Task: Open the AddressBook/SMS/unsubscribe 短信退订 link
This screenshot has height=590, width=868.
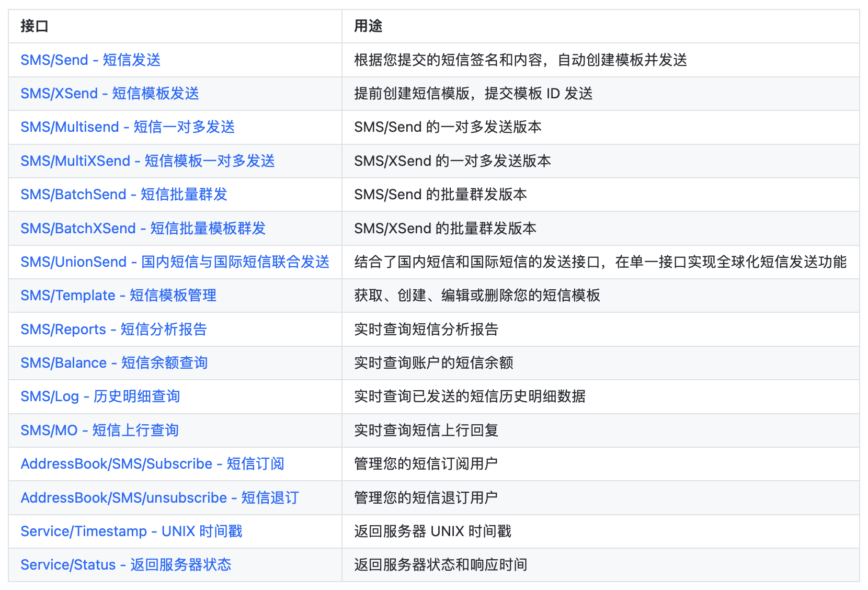Action: tap(159, 498)
